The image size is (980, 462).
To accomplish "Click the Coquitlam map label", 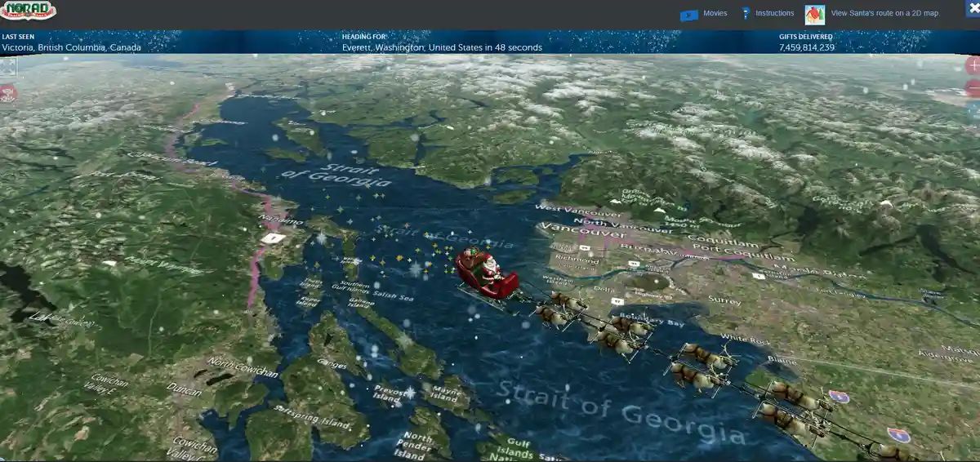I will coord(722,243).
